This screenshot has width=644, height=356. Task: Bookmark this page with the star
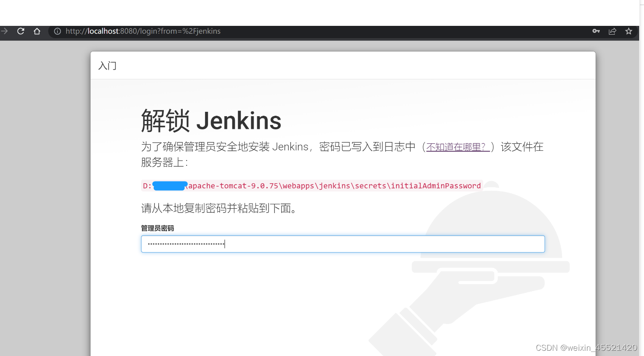629,31
